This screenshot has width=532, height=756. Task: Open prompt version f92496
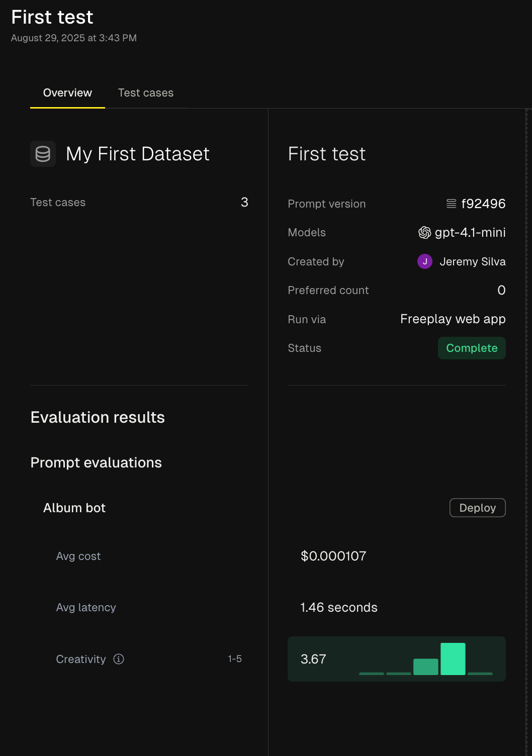pos(483,204)
